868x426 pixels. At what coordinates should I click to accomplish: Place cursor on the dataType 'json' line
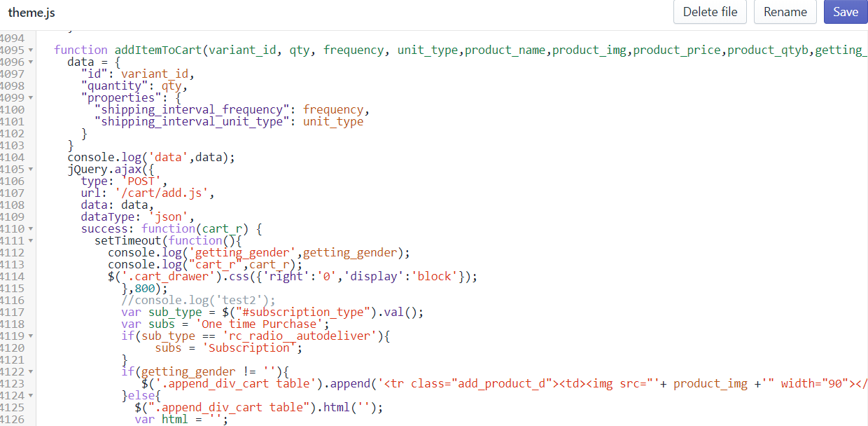pyautogui.click(x=137, y=217)
